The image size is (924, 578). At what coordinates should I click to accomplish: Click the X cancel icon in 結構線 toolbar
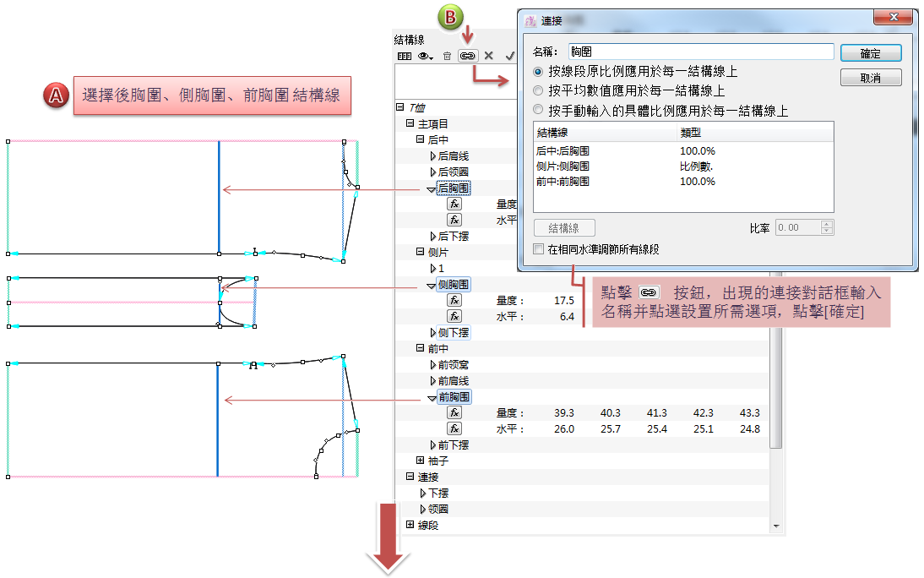[488, 56]
